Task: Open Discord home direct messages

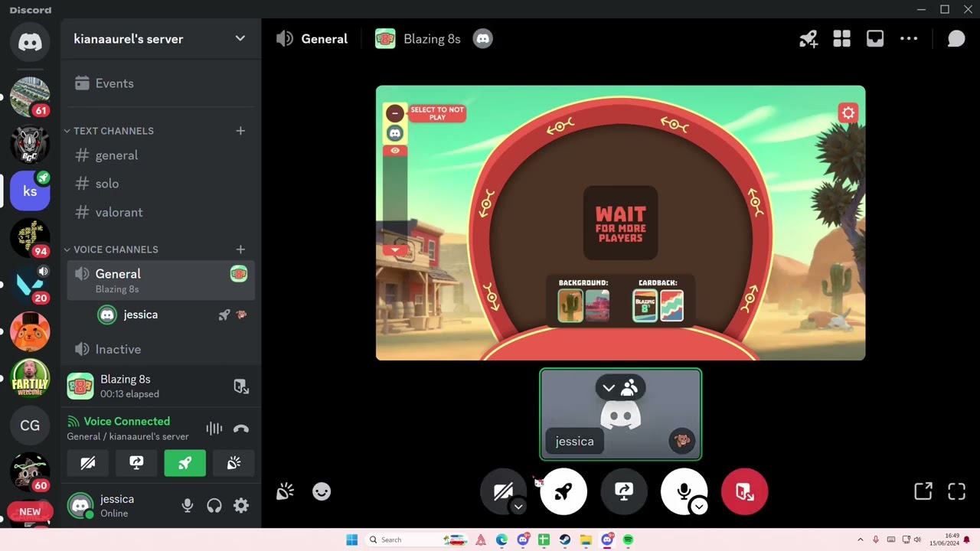Action: point(30,41)
